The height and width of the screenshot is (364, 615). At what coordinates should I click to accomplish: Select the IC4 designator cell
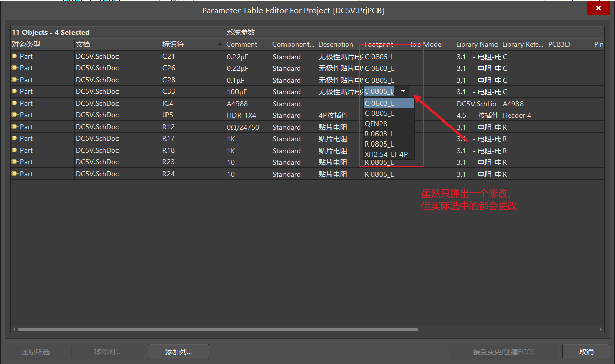pyautogui.click(x=193, y=103)
